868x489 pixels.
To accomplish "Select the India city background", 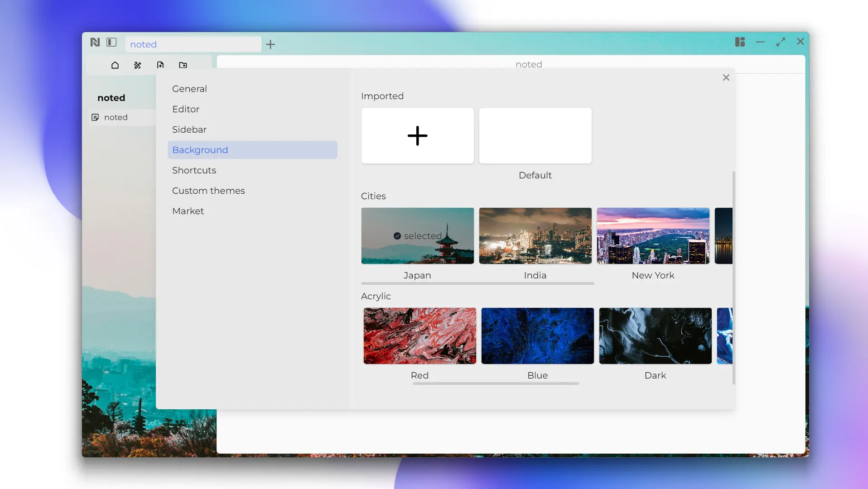I will point(535,236).
